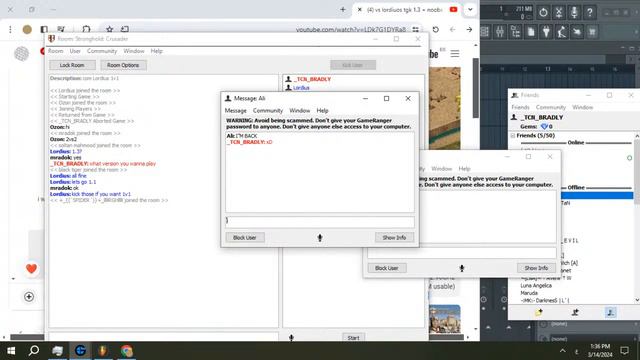Viewport: 640px width, 360px height.
Task: Open the Community menu in the room window
Action: (x=102, y=51)
